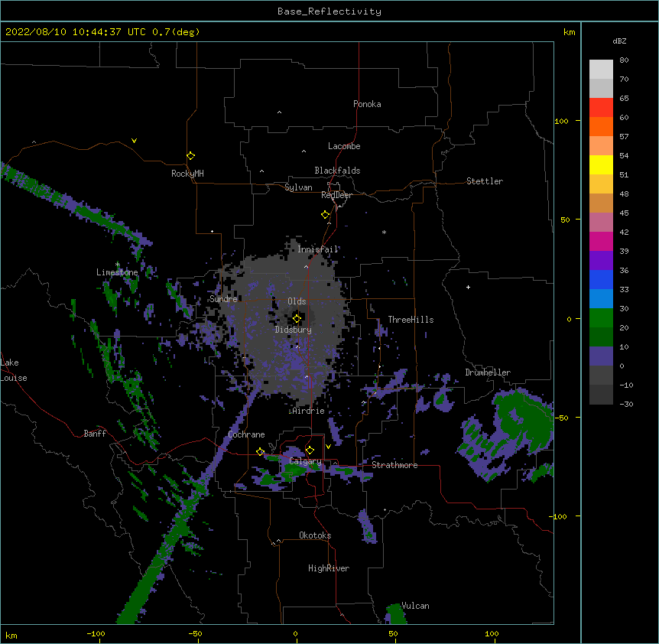Click the Innisfail city label
659x644 pixels.
tap(318, 249)
